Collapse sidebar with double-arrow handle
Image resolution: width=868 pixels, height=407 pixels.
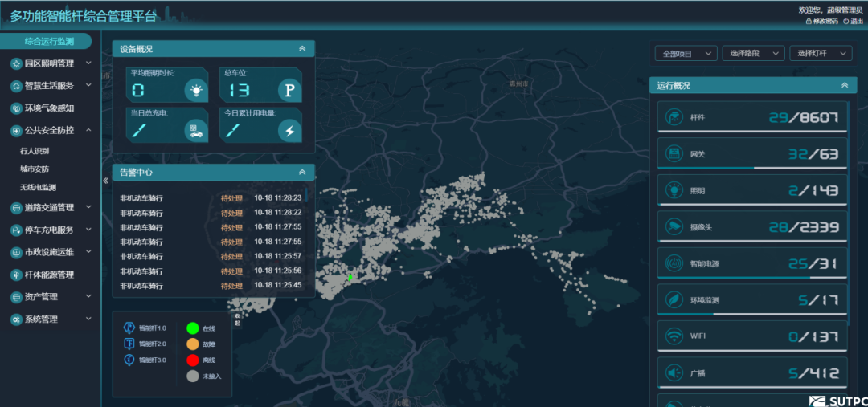(x=106, y=181)
